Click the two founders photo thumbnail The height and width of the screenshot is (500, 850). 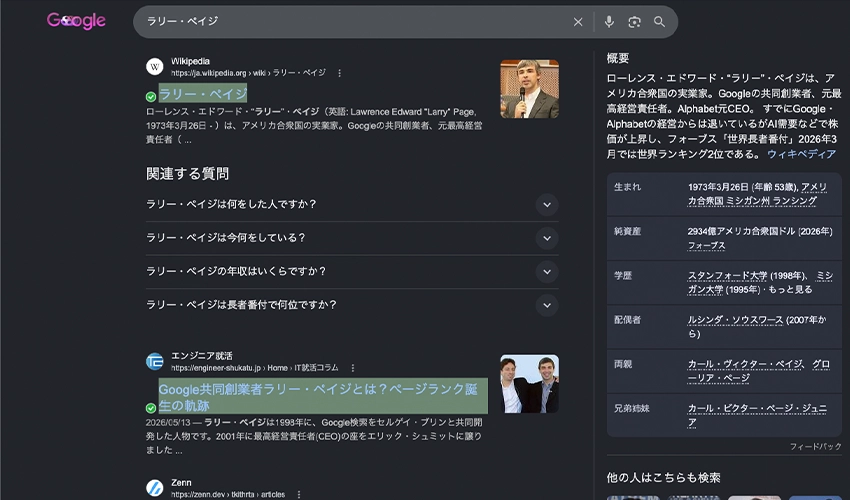pyautogui.click(x=529, y=384)
